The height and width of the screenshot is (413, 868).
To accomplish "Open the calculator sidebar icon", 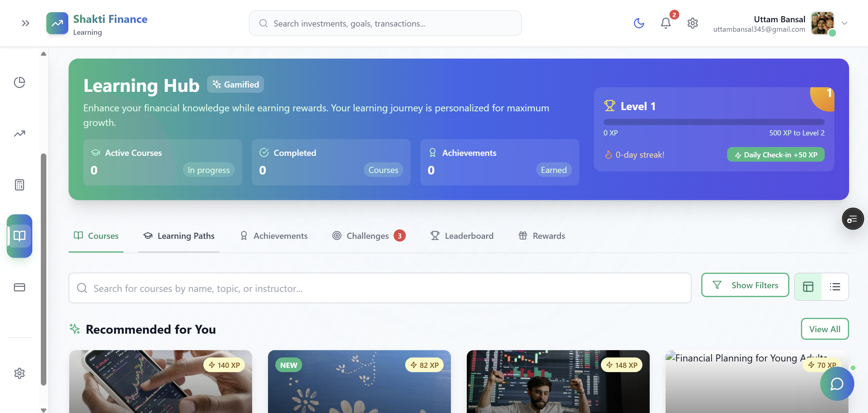I will click(x=19, y=185).
